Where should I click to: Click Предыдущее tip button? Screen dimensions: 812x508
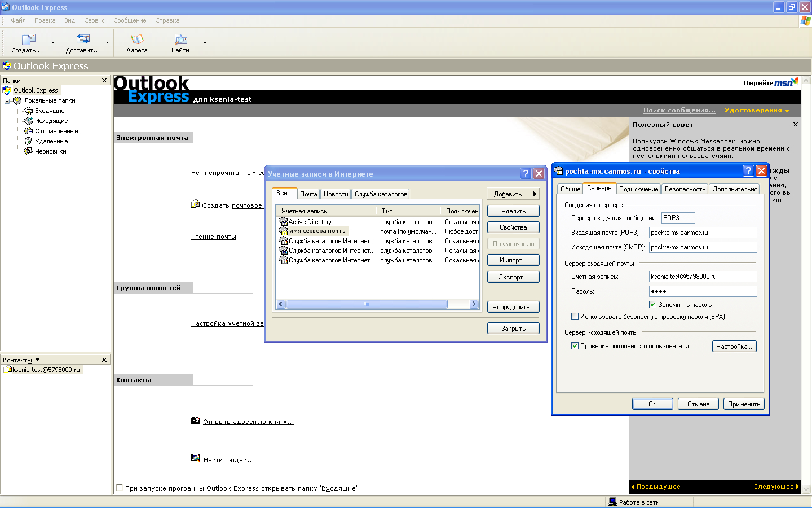[x=656, y=487]
